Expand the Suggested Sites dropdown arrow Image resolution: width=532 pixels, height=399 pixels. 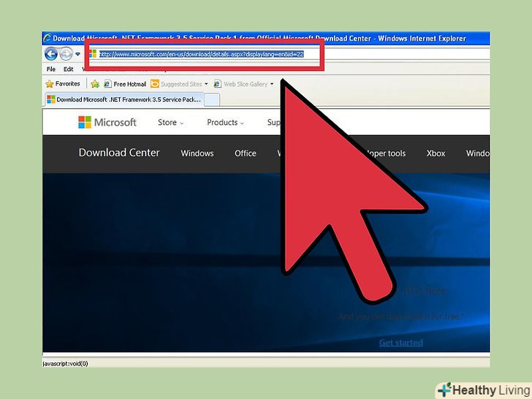click(206, 84)
